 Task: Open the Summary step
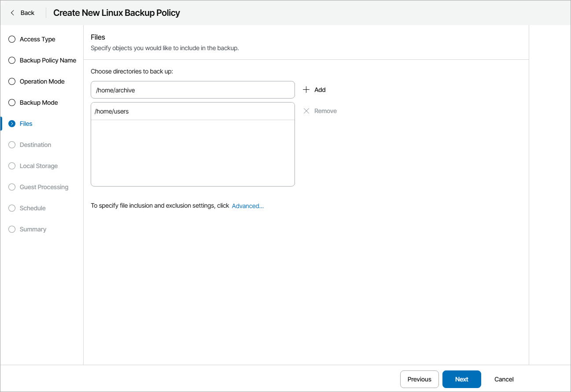33,229
